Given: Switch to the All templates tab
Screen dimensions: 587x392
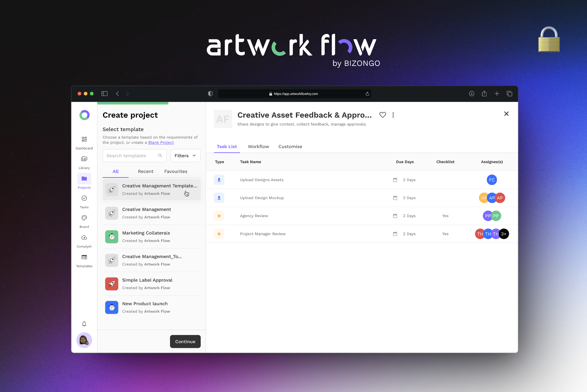Looking at the screenshot, I should pyautogui.click(x=116, y=171).
